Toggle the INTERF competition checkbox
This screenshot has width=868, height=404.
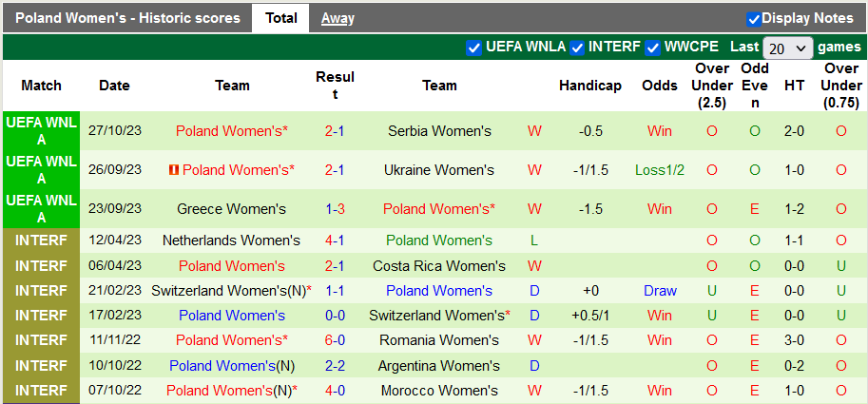tap(577, 48)
